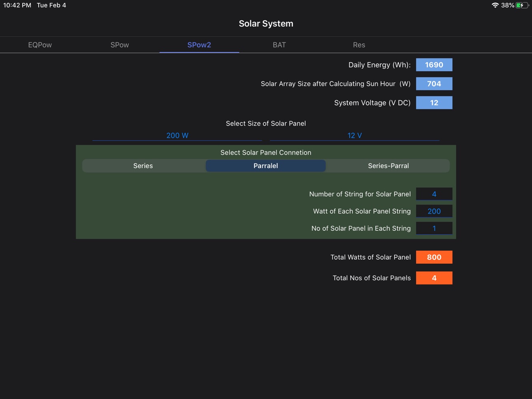Choose Series panel connection
The width and height of the screenshot is (532, 399).
tap(143, 166)
